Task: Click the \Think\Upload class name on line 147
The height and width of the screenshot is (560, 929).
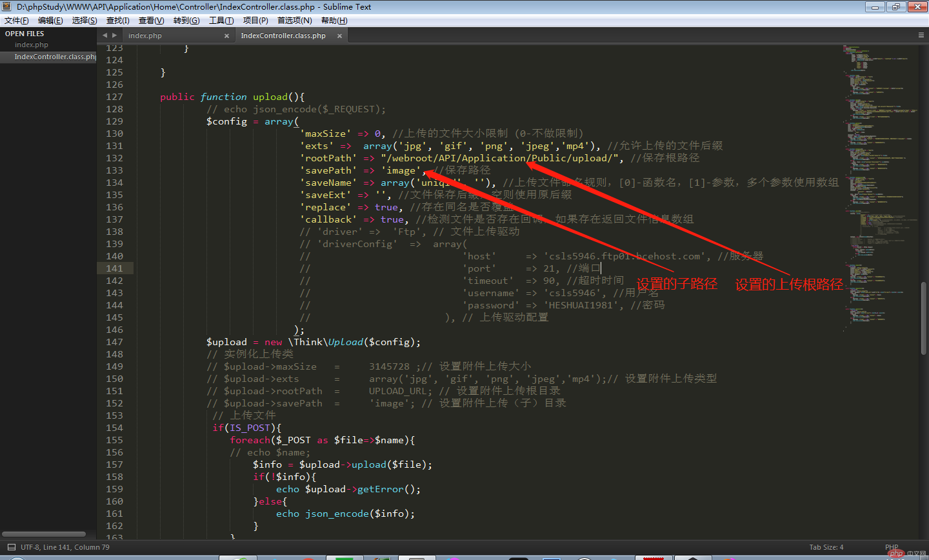Action: 326,342
